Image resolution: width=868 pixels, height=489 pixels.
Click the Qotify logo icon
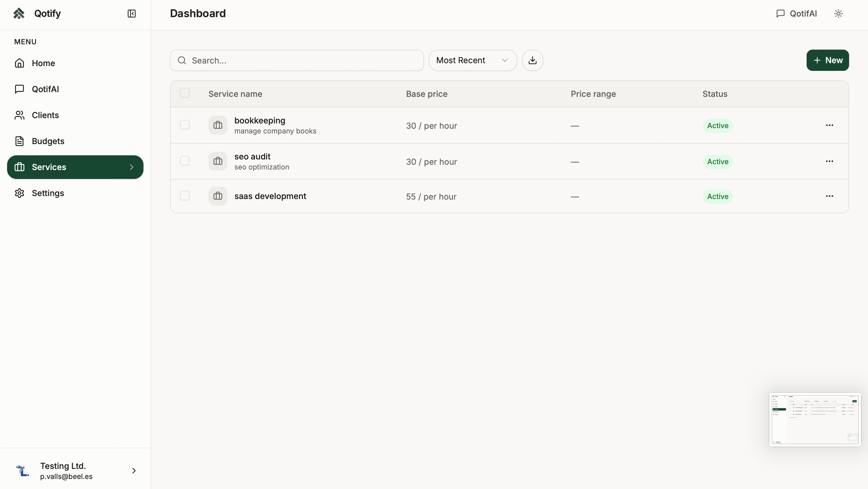(x=19, y=13)
